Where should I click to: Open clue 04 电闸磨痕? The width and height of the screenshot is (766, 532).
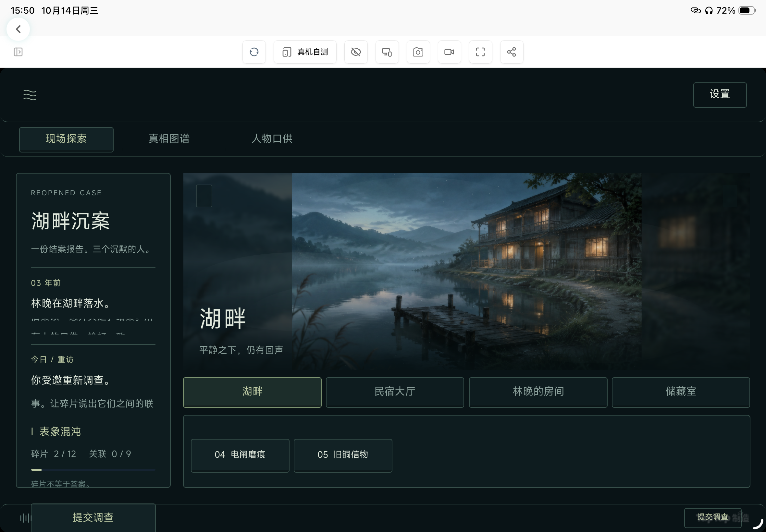coord(240,456)
